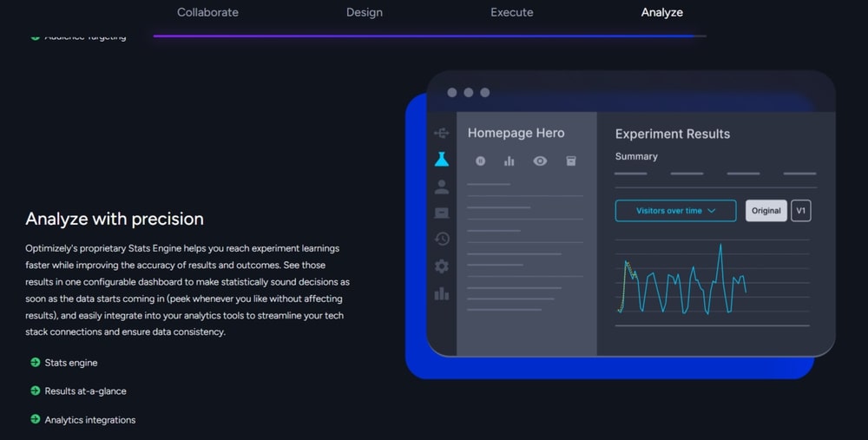Viewport: 868px width, 440px height.
Task: Switch to the Design tab
Action: coord(365,12)
